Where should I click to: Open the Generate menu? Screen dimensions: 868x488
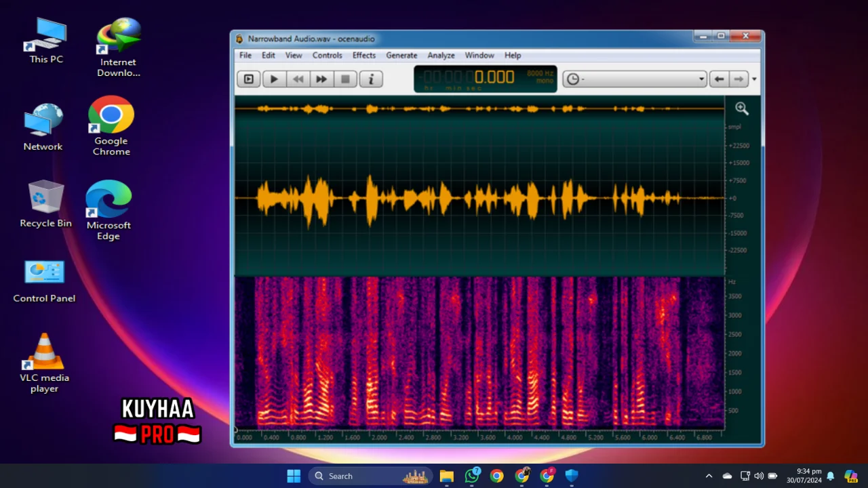click(401, 56)
